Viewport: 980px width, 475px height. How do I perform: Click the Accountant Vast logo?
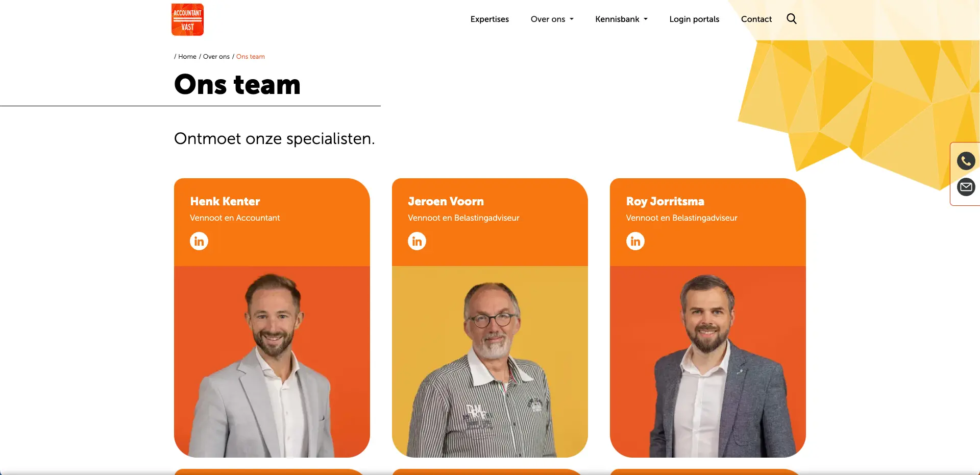pyautogui.click(x=187, y=19)
